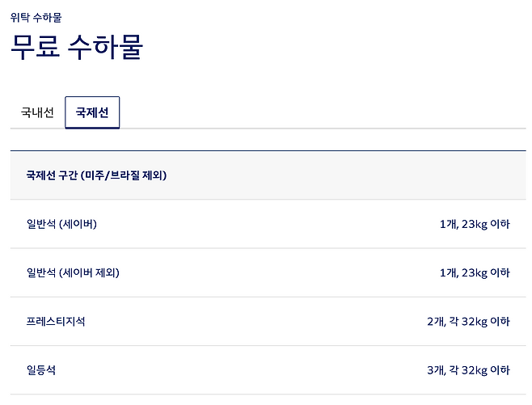
Task: Click the 일등석 row label
Action: [41, 369]
